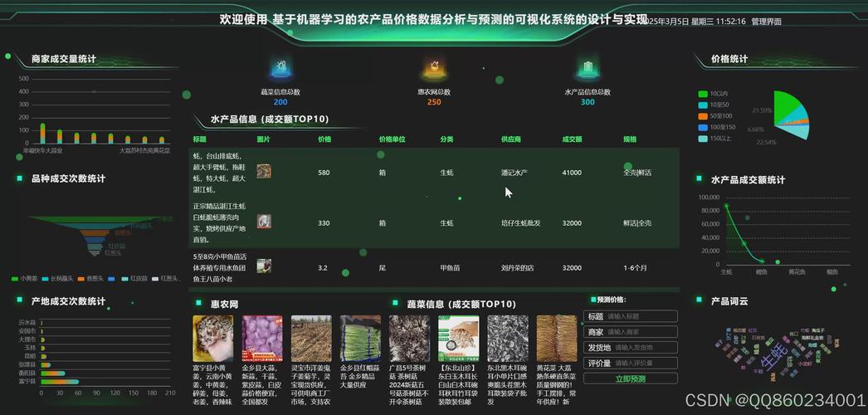Click the turtle image in 刘丹荣的店 row
Viewport: 868px width, 415px height.
coord(264,266)
